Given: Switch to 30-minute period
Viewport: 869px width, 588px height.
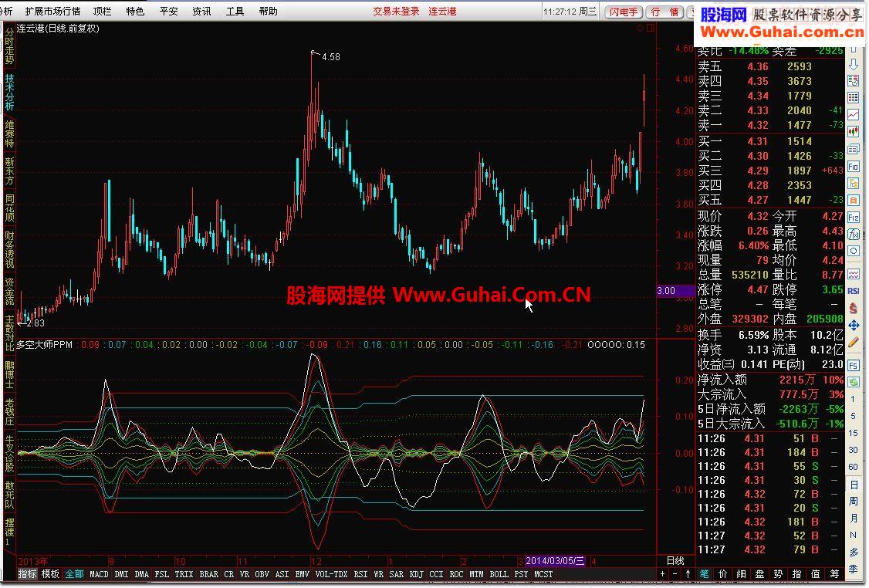Looking at the screenshot, I should coord(854,451).
